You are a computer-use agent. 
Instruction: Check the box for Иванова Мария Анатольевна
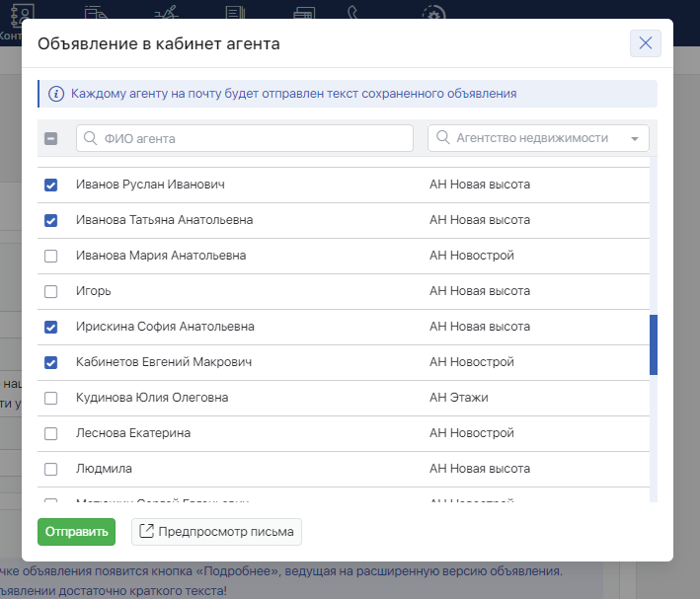tap(51, 256)
